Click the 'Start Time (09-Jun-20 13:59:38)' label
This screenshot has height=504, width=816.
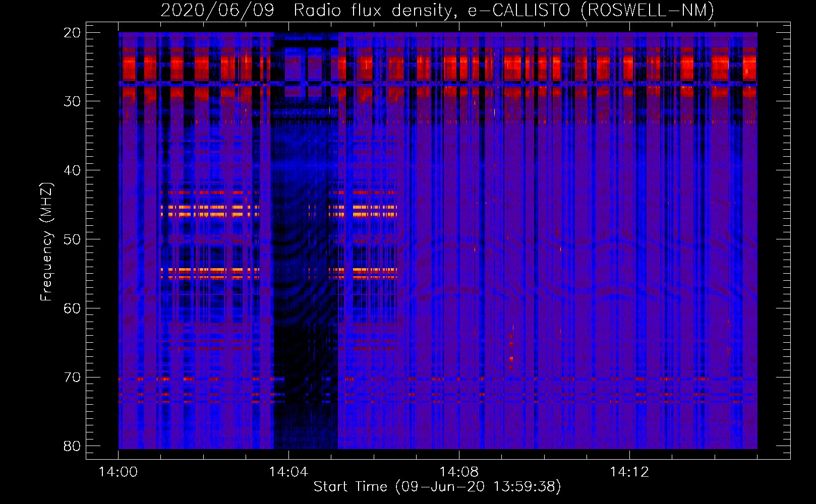pyautogui.click(x=437, y=486)
